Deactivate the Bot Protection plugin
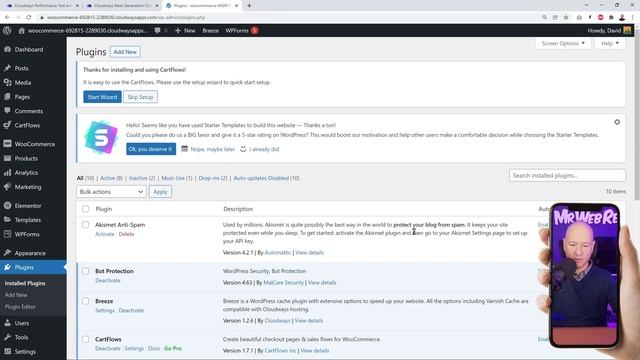The height and width of the screenshot is (360, 640). [x=108, y=280]
